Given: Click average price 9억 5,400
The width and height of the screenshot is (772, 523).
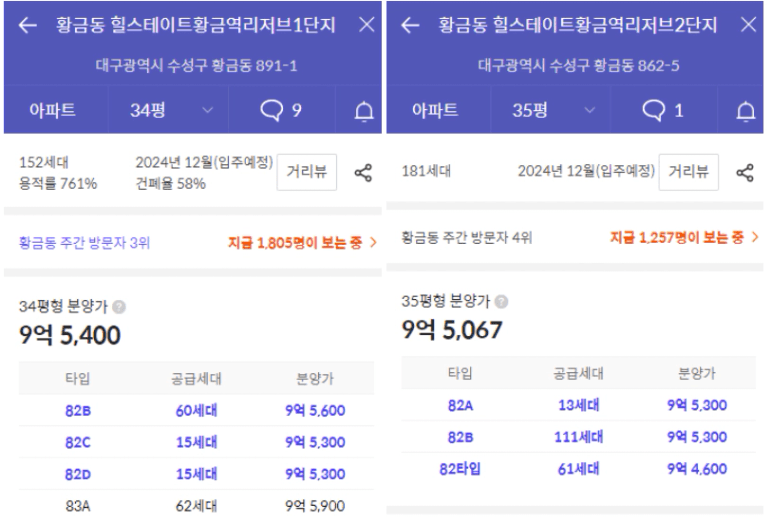Looking at the screenshot, I should click(69, 335).
